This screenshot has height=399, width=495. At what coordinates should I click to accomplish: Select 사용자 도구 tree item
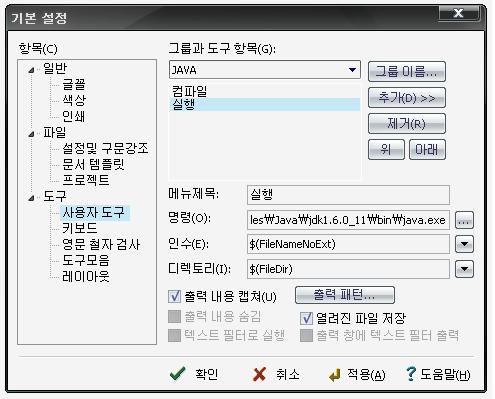(x=94, y=212)
